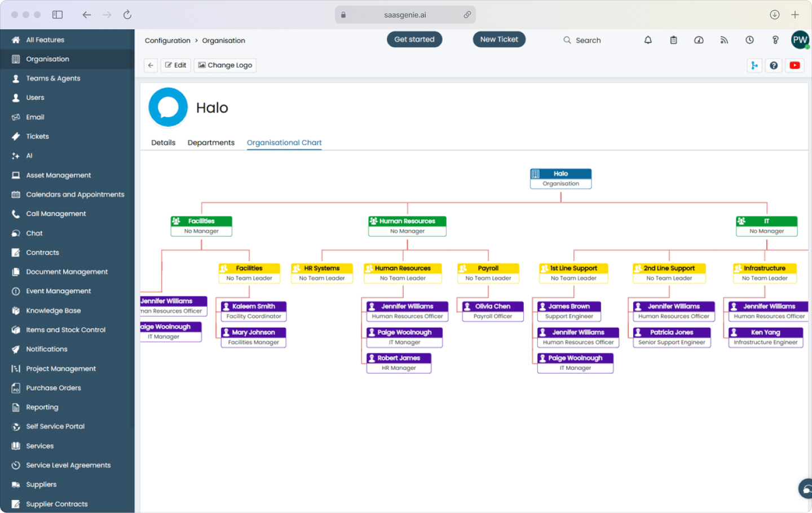Open Chat configuration
This screenshot has height=513, width=812.
67,233
